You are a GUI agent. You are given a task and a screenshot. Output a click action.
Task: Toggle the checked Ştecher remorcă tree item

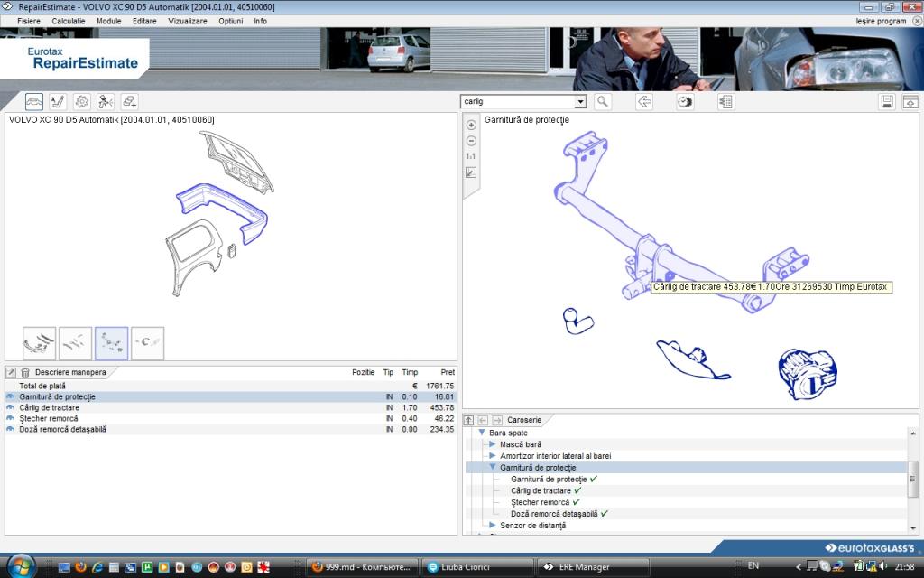546,502
